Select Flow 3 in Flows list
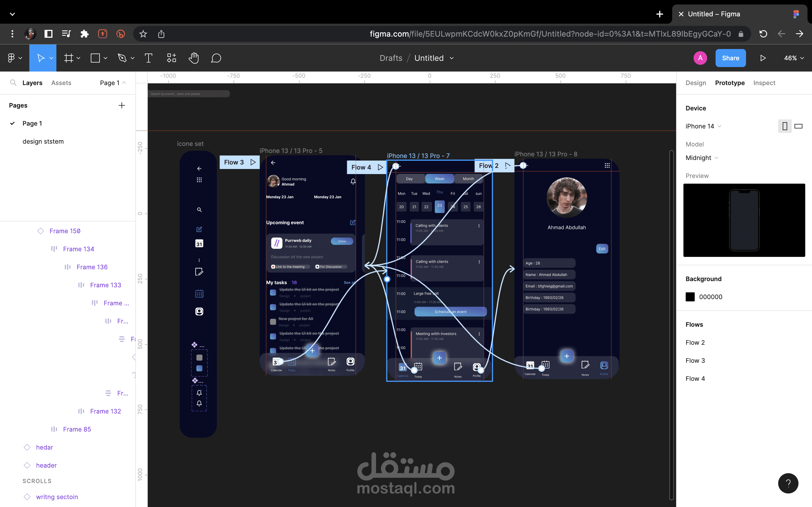This screenshot has height=507, width=812. click(x=695, y=361)
